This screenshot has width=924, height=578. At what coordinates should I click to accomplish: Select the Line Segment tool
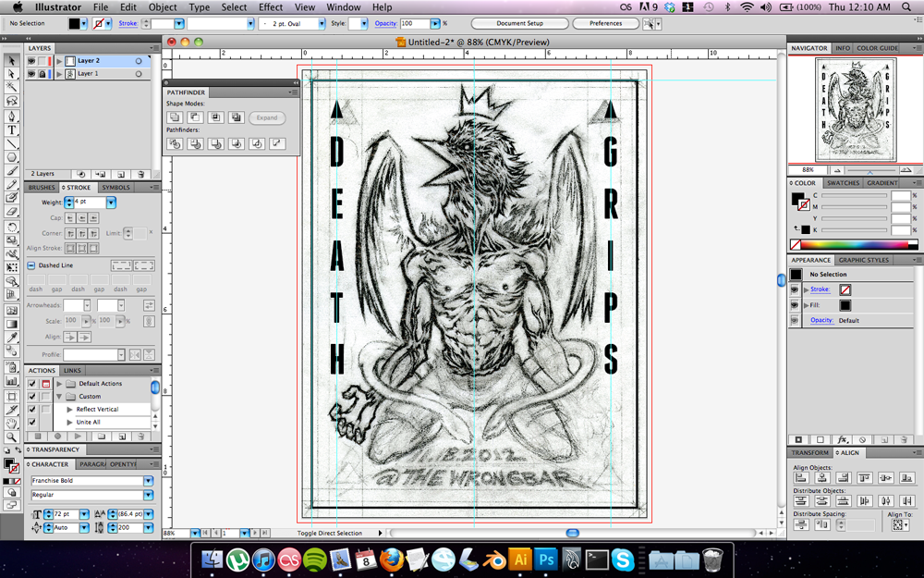[12, 144]
